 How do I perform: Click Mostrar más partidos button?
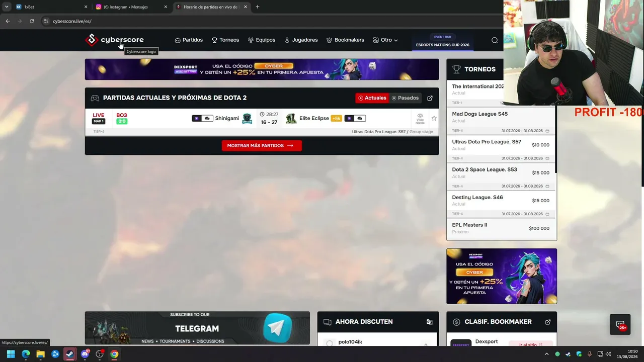tap(262, 145)
